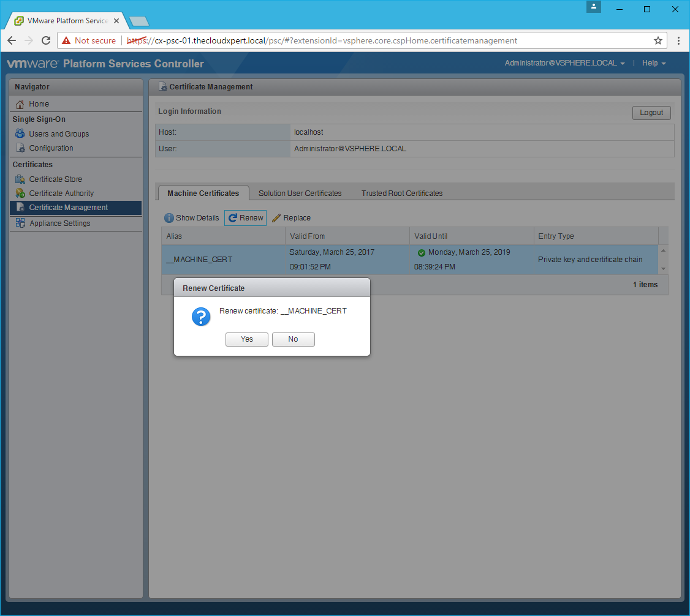
Task: Switch to Solution User Certificates tab
Action: point(300,193)
